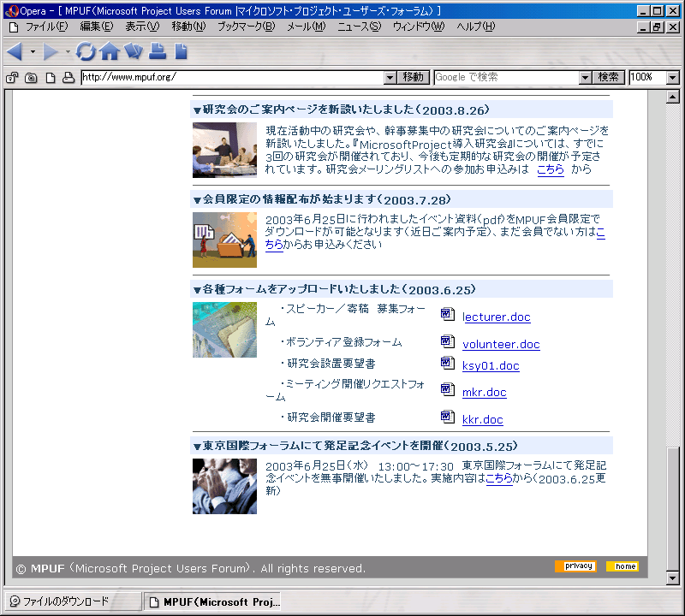
Task: Click print preview icon left of the URL
Action: point(68,78)
